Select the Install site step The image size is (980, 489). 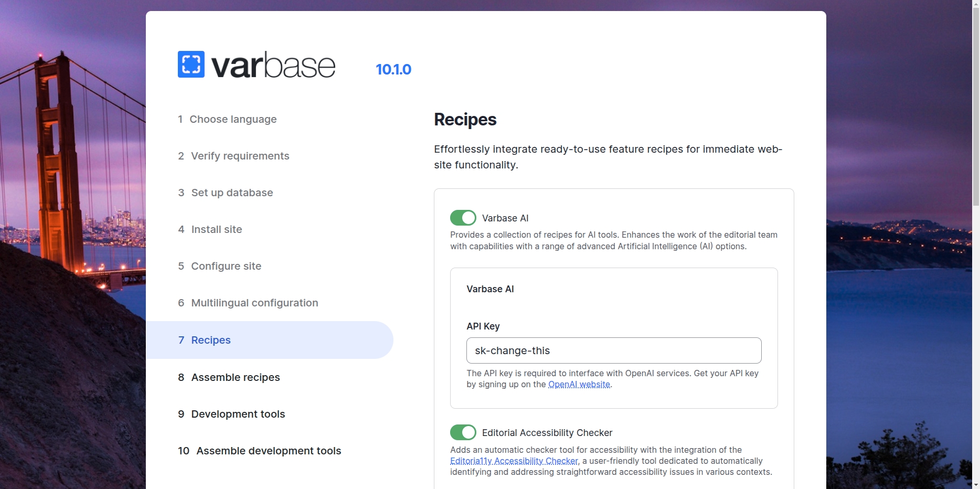(216, 229)
